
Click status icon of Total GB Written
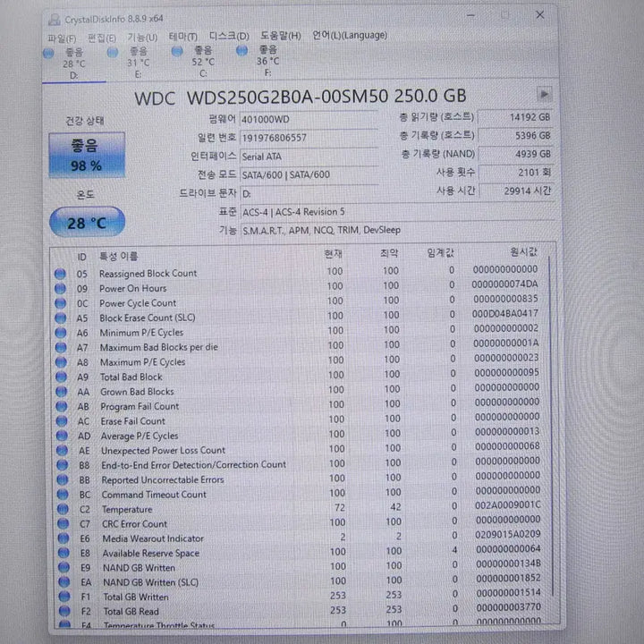[64, 597]
